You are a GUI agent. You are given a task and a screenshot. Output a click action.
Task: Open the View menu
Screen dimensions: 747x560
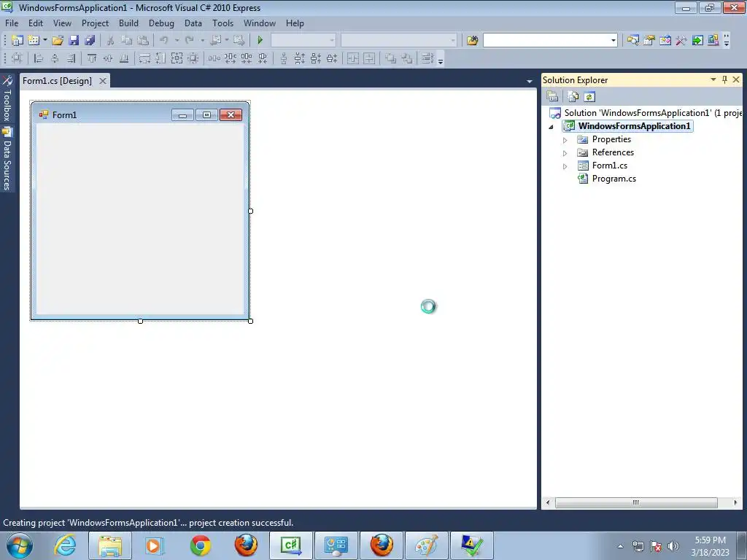63,23
